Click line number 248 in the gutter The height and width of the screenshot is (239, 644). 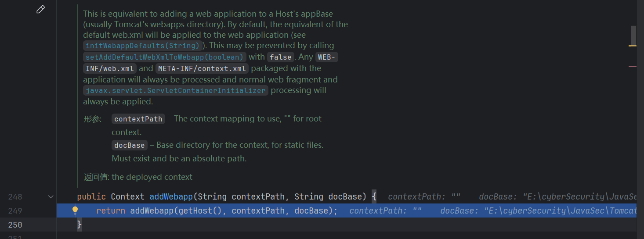[x=15, y=197]
